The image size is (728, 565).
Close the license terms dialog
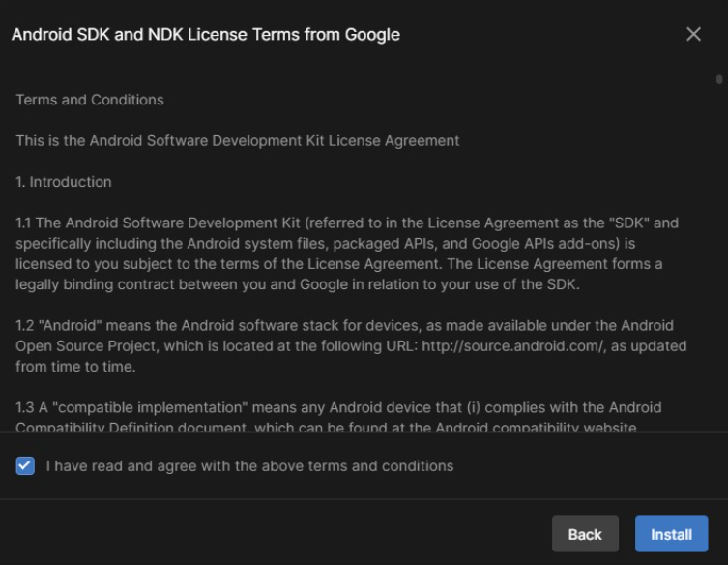693,34
